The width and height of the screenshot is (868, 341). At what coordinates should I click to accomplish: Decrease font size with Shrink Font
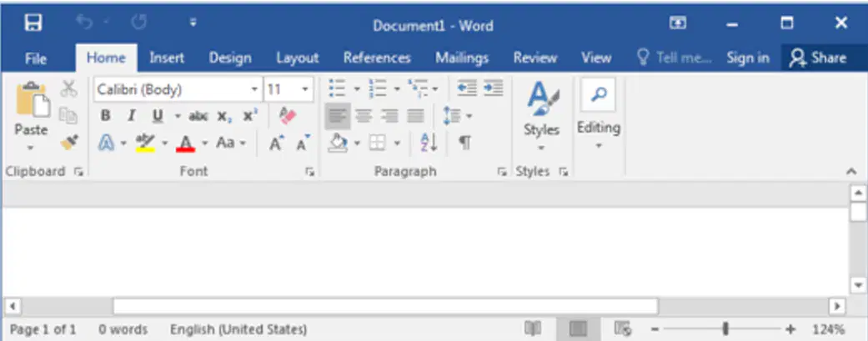click(304, 143)
